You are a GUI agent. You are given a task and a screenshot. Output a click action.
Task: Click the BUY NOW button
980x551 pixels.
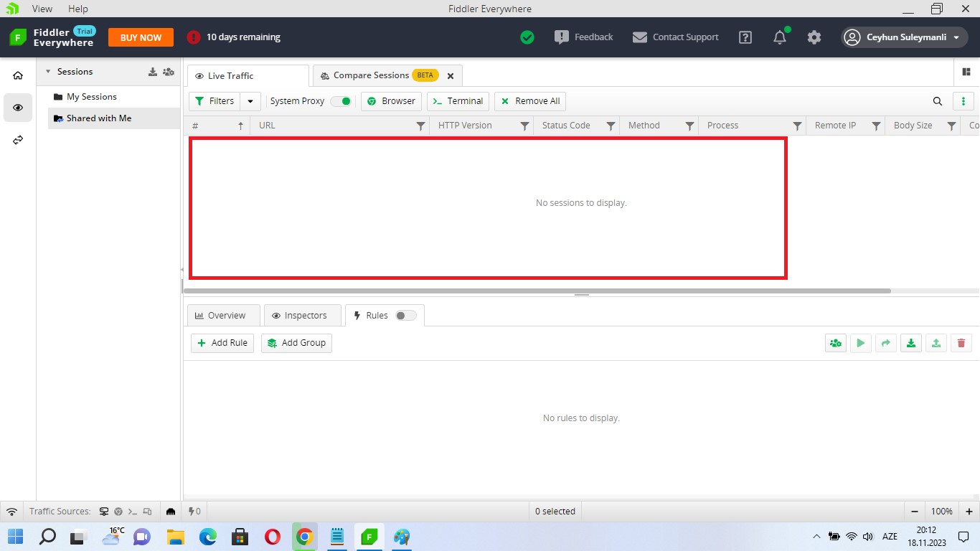(x=141, y=37)
